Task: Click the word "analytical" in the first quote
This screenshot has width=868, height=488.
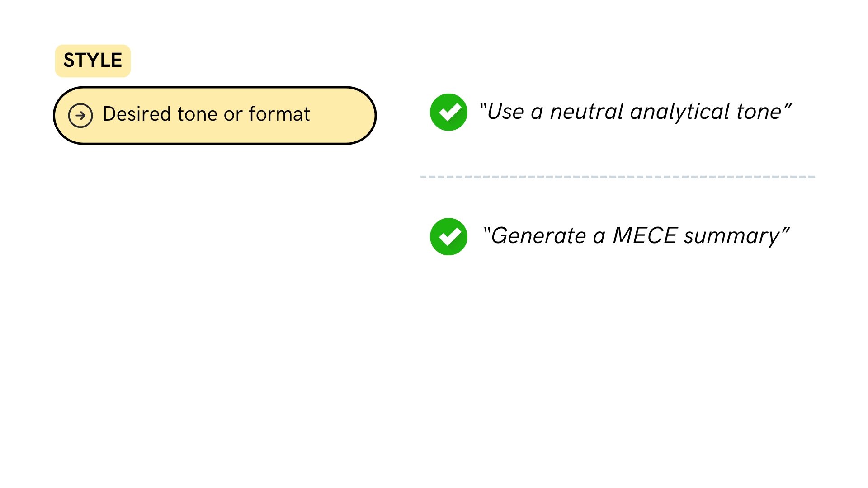Action: pos(679,112)
